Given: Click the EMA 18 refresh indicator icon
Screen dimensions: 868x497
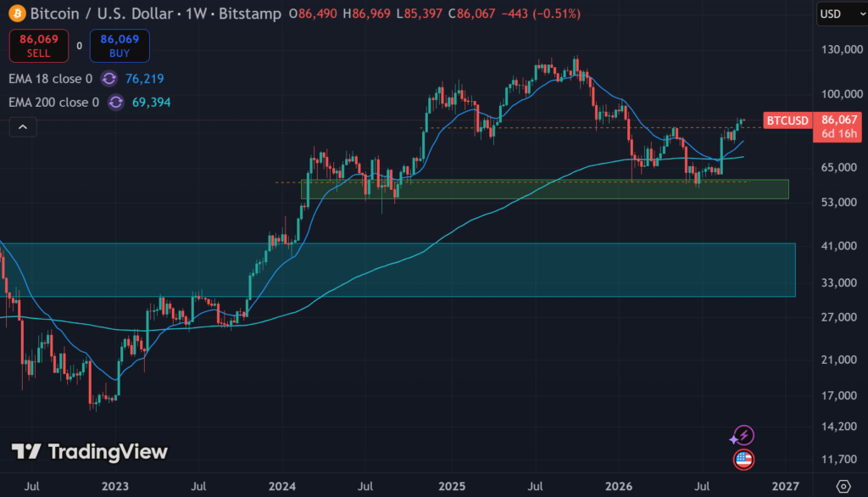Looking at the screenshot, I should [x=109, y=79].
